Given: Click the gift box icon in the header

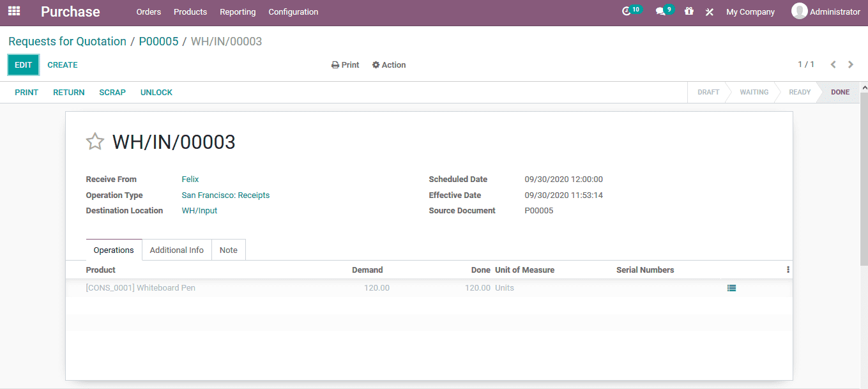Looking at the screenshot, I should click(x=689, y=11).
